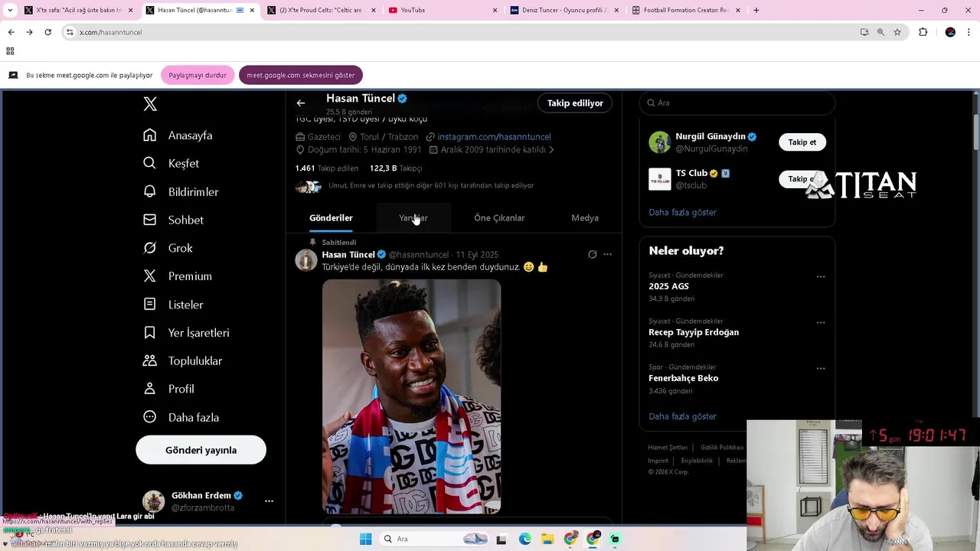The width and height of the screenshot is (980, 551).
Task: Switch to YouTube tab
Action: click(443, 10)
